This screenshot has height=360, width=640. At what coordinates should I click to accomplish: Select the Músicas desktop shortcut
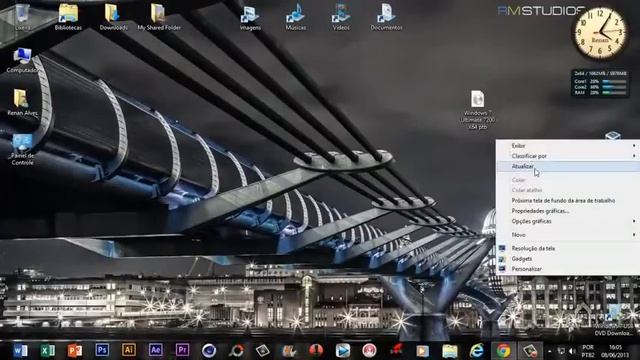(x=296, y=17)
